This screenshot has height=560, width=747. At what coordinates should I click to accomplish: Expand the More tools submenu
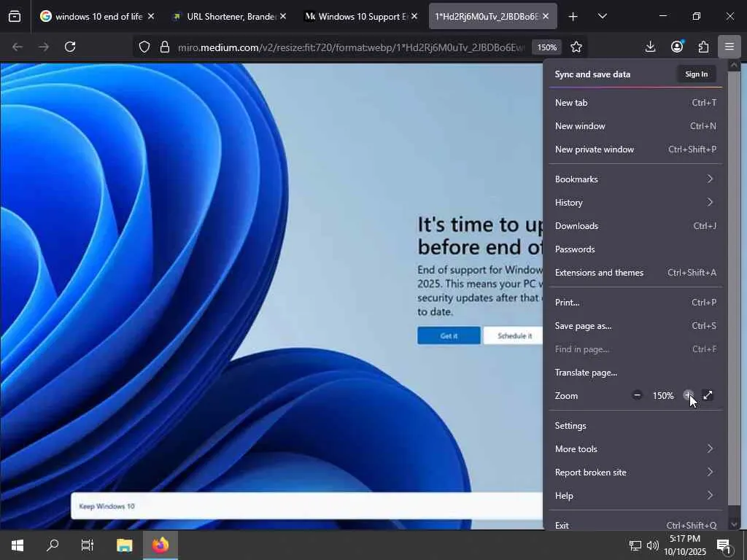[635, 449]
